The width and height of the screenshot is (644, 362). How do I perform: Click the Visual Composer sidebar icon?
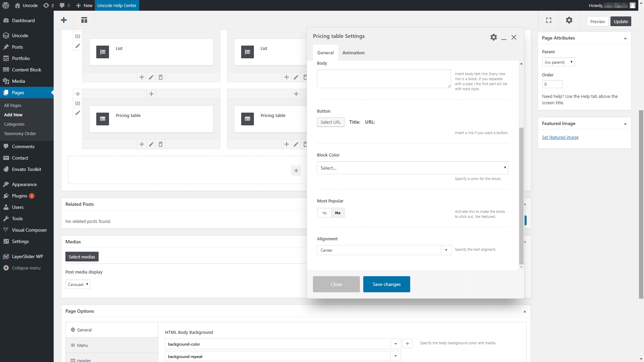tap(6, 229)
